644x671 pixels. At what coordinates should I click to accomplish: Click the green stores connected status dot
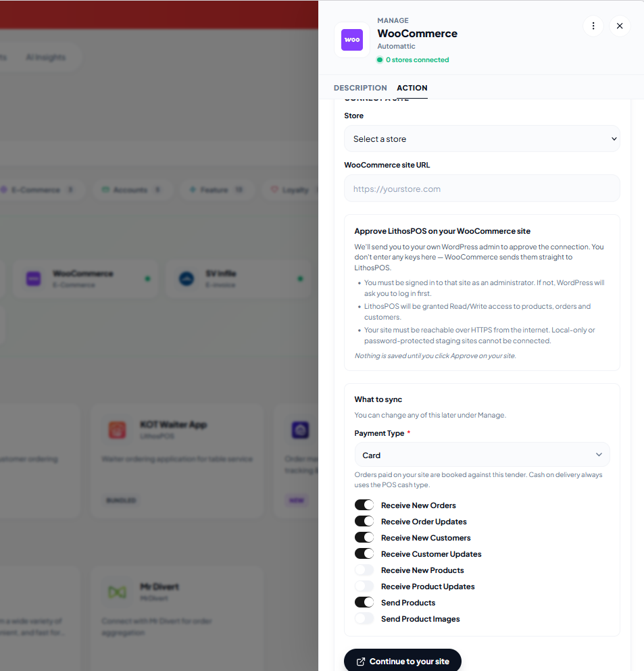[x=380, y=60]
